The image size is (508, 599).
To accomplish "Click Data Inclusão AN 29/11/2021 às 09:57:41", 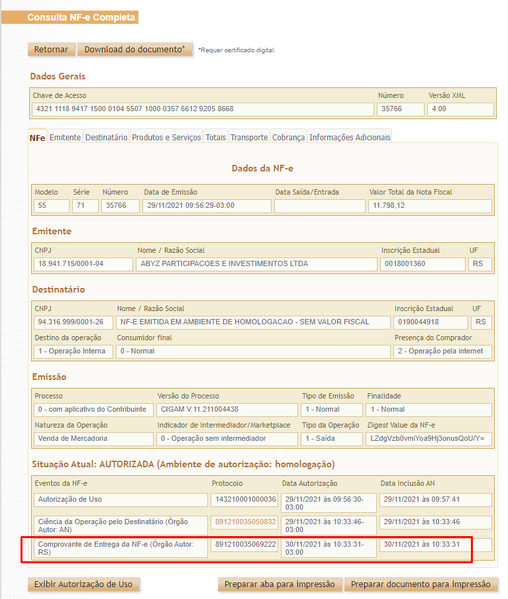I will pos(435,500).
